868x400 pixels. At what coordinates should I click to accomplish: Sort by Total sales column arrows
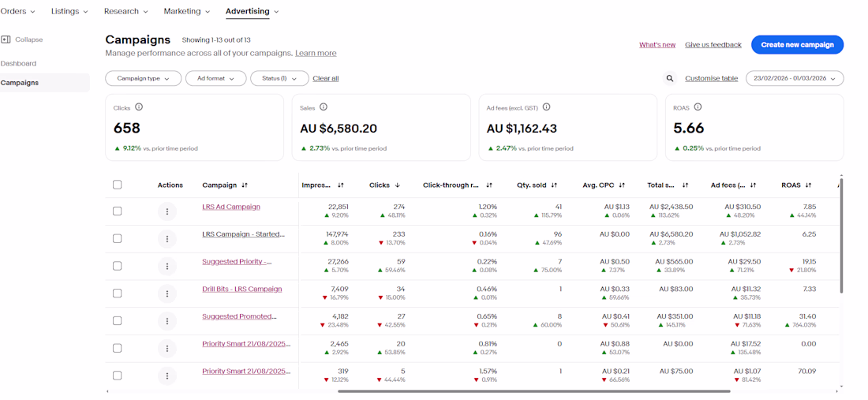[685, 185]
